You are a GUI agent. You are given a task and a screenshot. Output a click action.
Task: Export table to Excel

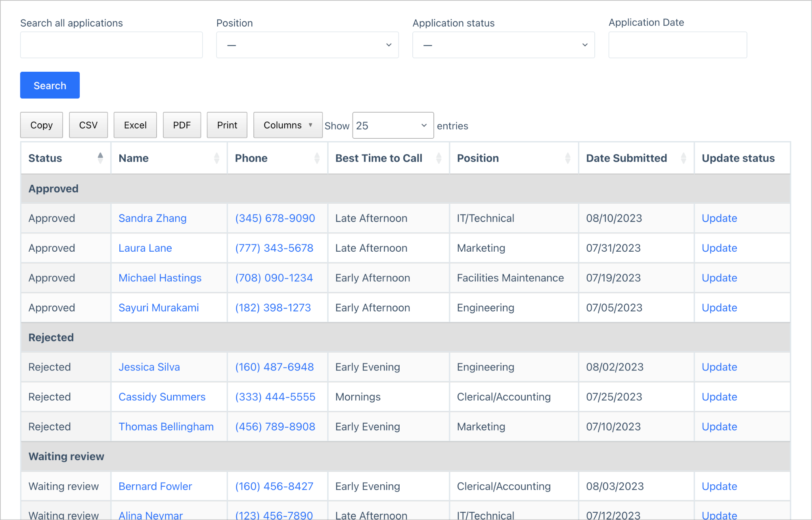pos(135,125)
